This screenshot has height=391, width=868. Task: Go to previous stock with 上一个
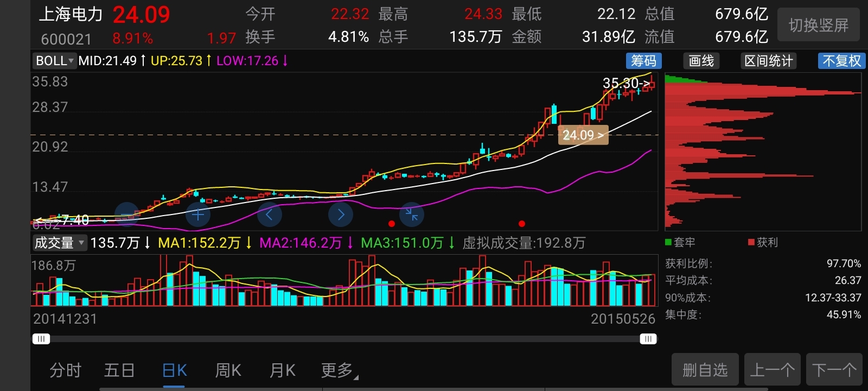tap(773, 370)
